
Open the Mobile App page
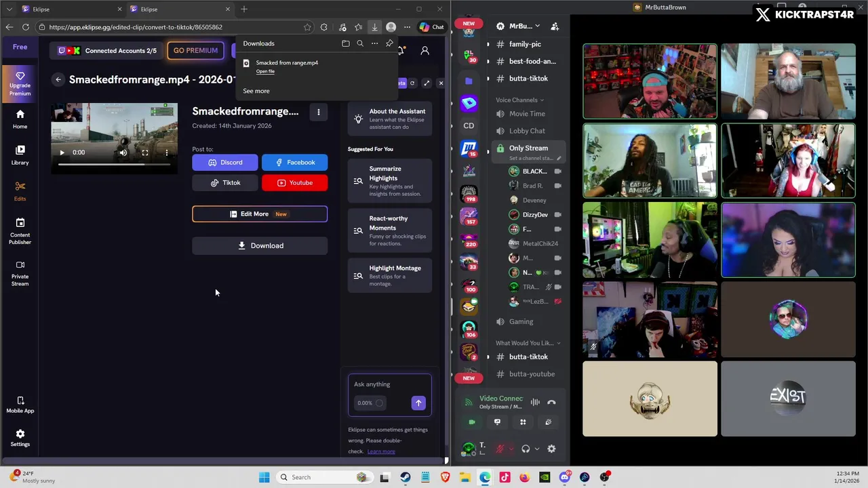click(20, 405)
